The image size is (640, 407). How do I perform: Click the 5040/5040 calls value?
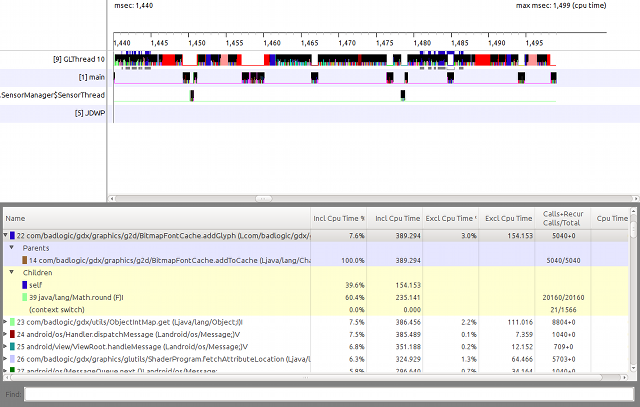pyautogui.click(x=563, y=260)
